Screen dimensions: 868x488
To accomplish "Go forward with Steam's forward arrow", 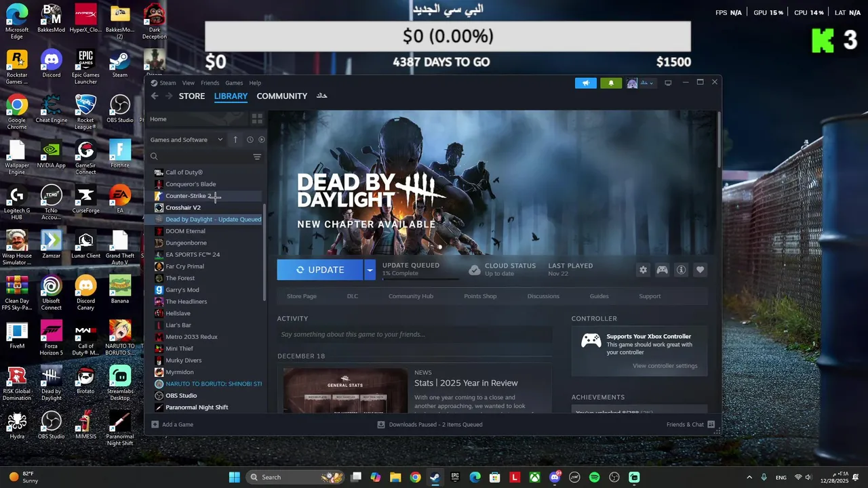I will coord(169,96).
